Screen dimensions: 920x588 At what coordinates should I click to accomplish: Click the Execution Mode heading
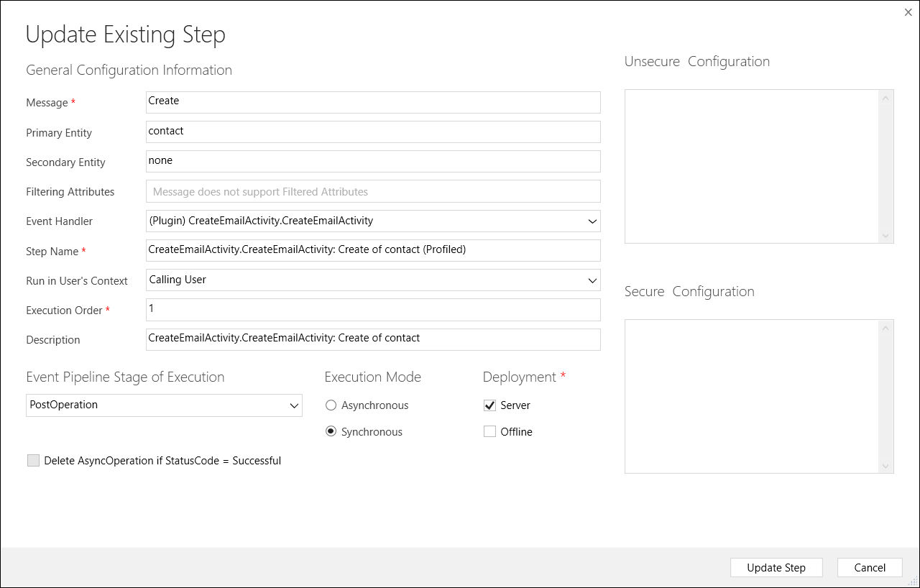[x=372, y=377]
